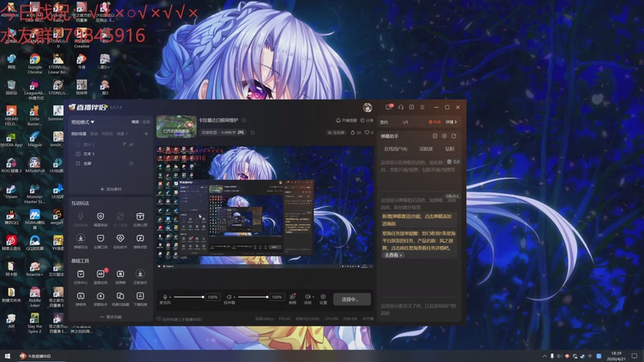Switch to the 钻粉 tab
The image size is (644, 362).
point(450,149)
